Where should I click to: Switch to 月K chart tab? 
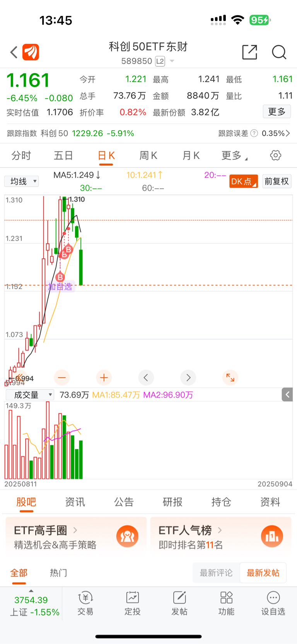(x=191, y=155)
